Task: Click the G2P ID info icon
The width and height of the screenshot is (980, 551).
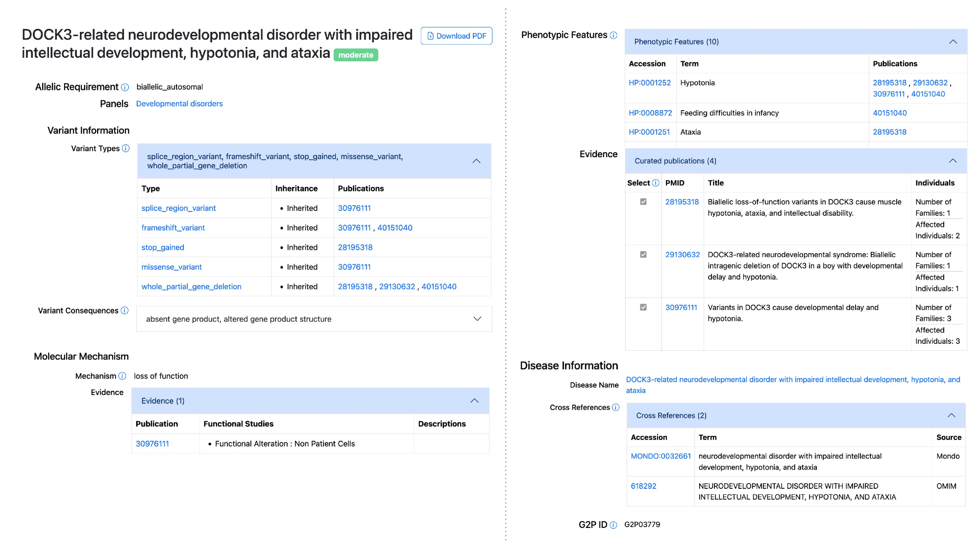Action: 613,525
